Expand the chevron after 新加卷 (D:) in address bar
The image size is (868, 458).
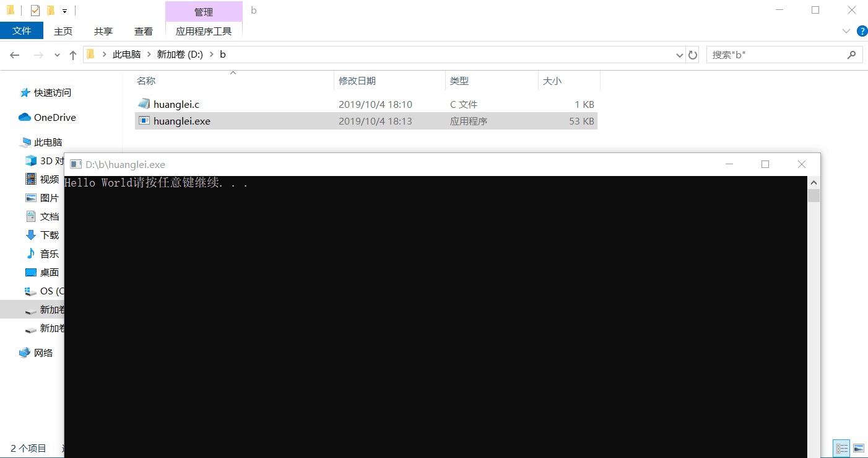(212, 55)
